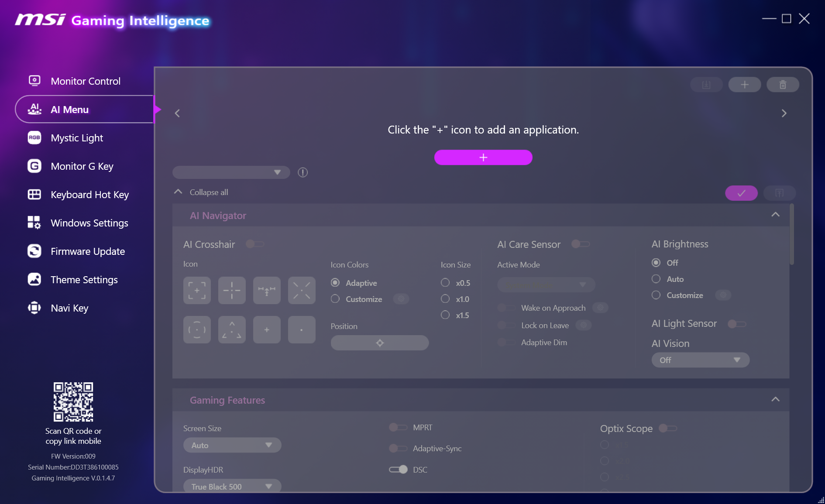Toggle Wake on Approach
The image size is (825, 504).
pyautogui.click(x=506, y=308)
